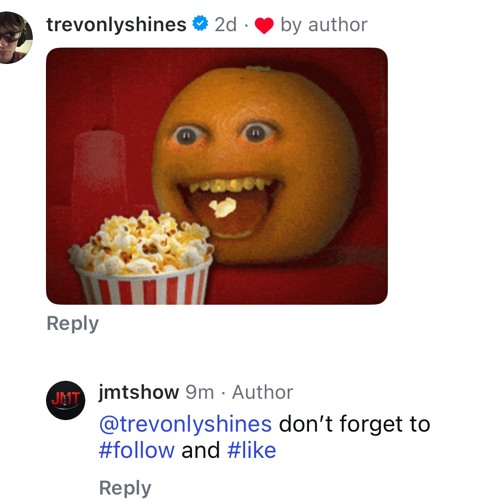
Task: Click the 9m timestamp
Action: (x=200, y=392)
